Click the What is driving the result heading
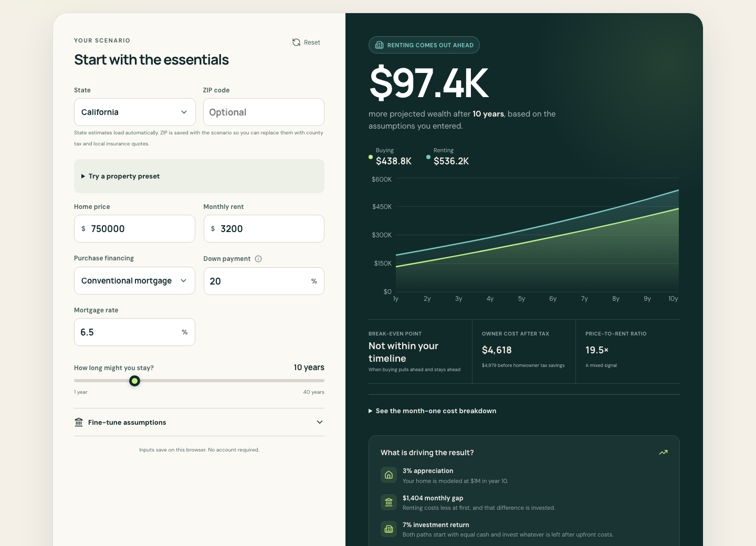 [x=427, y=453]
